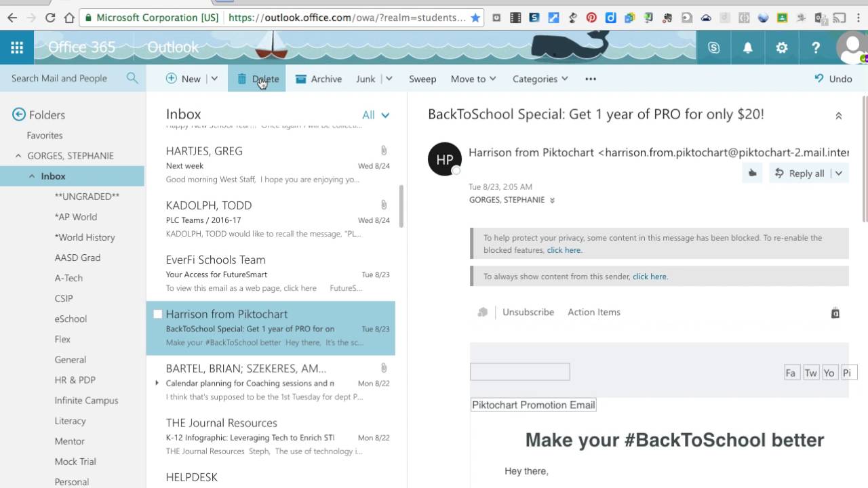Click the add-in icon left of Unsubscribe
Viewport: 868px width, 488px height.
482,312
